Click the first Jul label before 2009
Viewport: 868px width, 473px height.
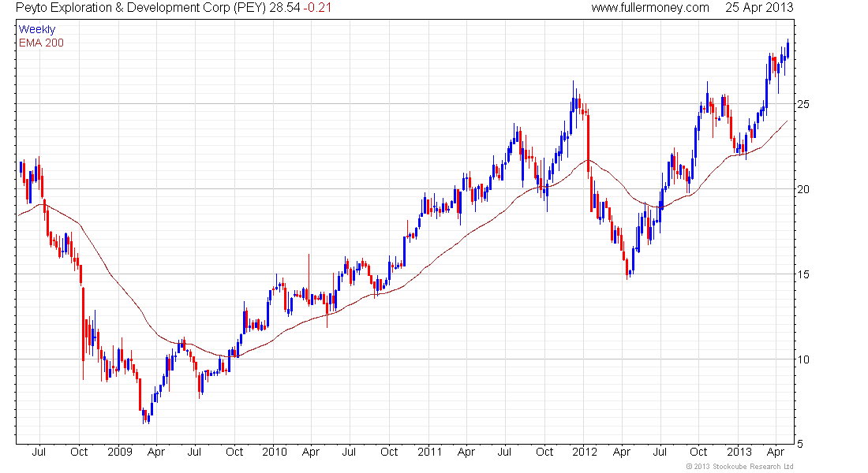[x=39, y=452]
